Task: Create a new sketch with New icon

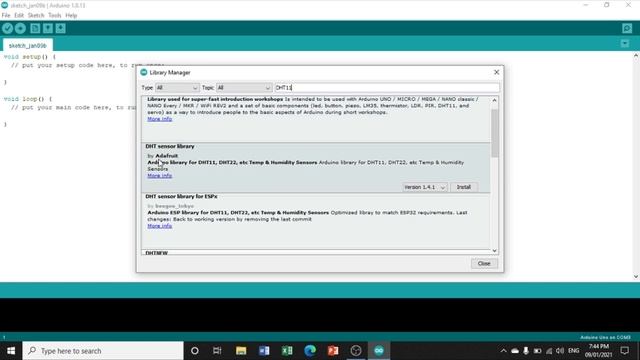Action: click(35, 28)
